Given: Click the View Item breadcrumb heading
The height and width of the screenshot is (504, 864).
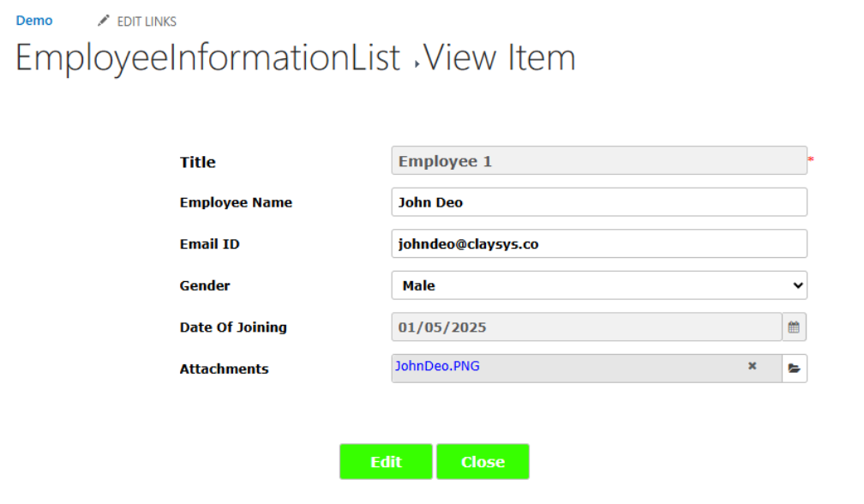Looking at the screenshot, I should [x=499, y=57].
